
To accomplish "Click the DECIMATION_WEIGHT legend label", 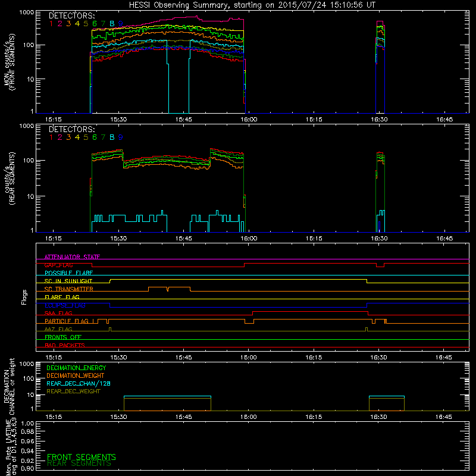I will 76,376.
